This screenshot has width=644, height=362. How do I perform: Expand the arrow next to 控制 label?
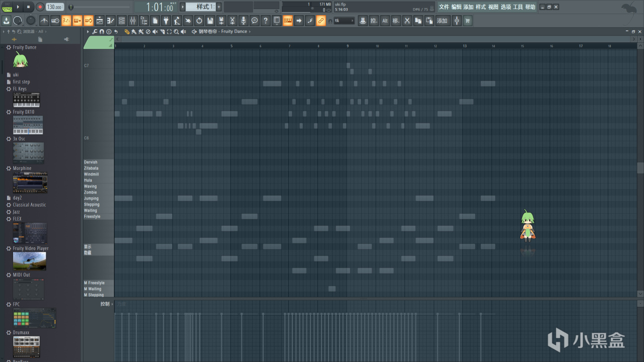(113, 304)
